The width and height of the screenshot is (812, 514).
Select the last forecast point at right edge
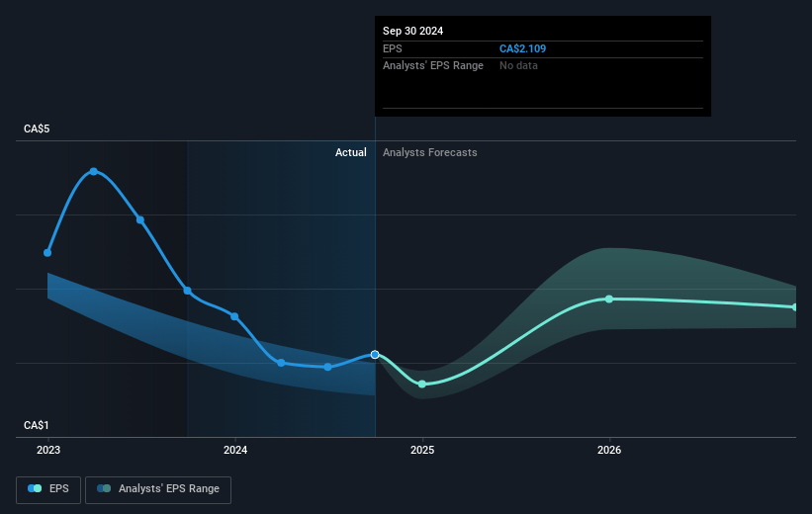pos(795,307)
